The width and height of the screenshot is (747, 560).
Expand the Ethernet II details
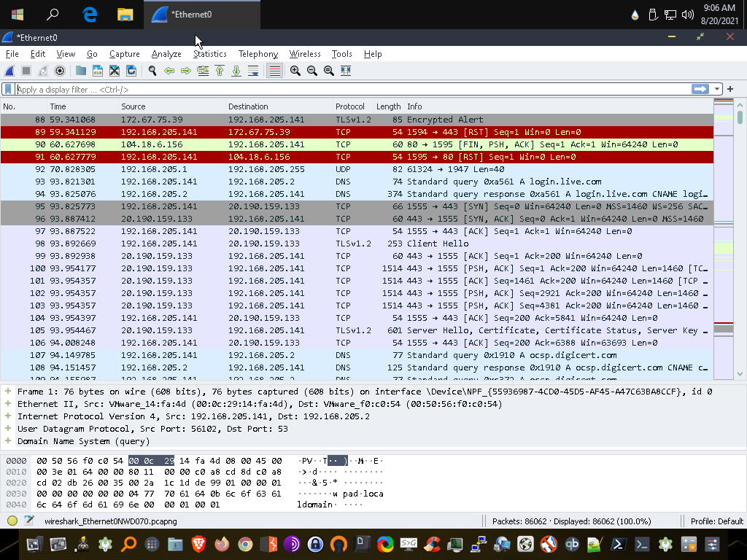(7, 404)
